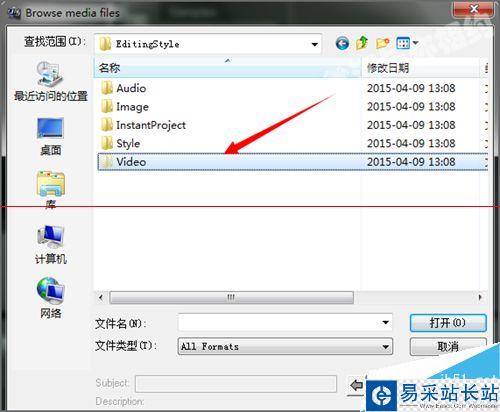Click the 打开(O) open button

(x=448, y=323)
